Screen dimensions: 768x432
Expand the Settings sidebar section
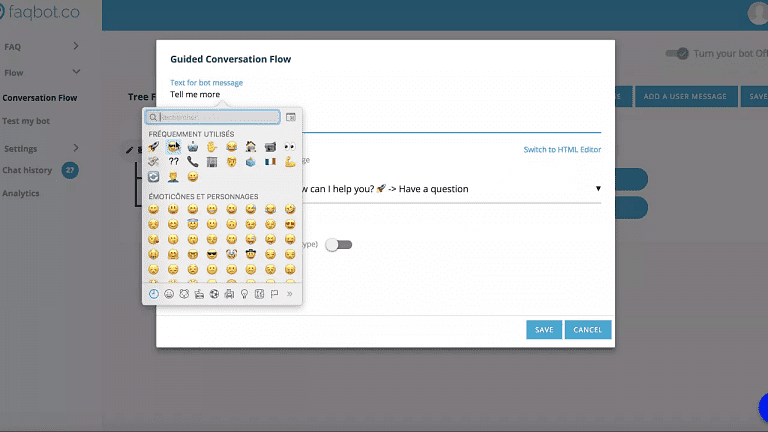(77, 148)
